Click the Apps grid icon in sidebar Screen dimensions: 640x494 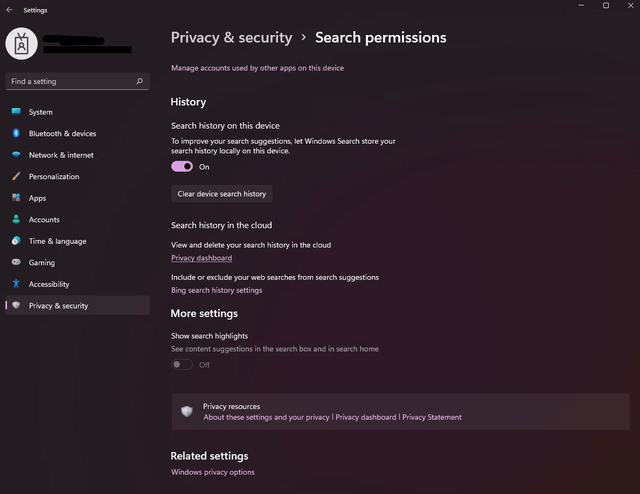coord(16,198)
